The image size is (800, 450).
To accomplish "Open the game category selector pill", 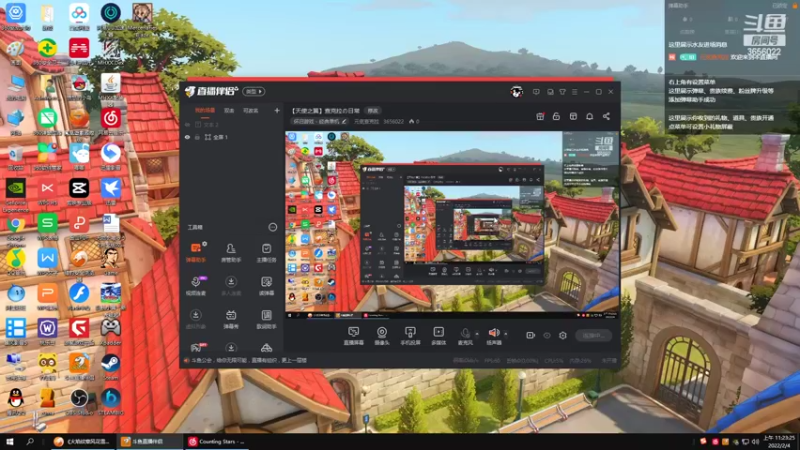I will point(319,121).
